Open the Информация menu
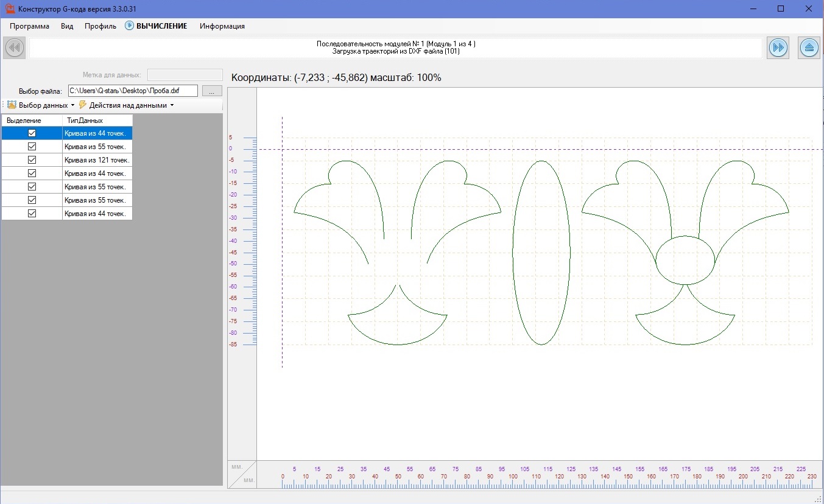Image resolution: width=824 pixels, height=504 pixels. 222,26
